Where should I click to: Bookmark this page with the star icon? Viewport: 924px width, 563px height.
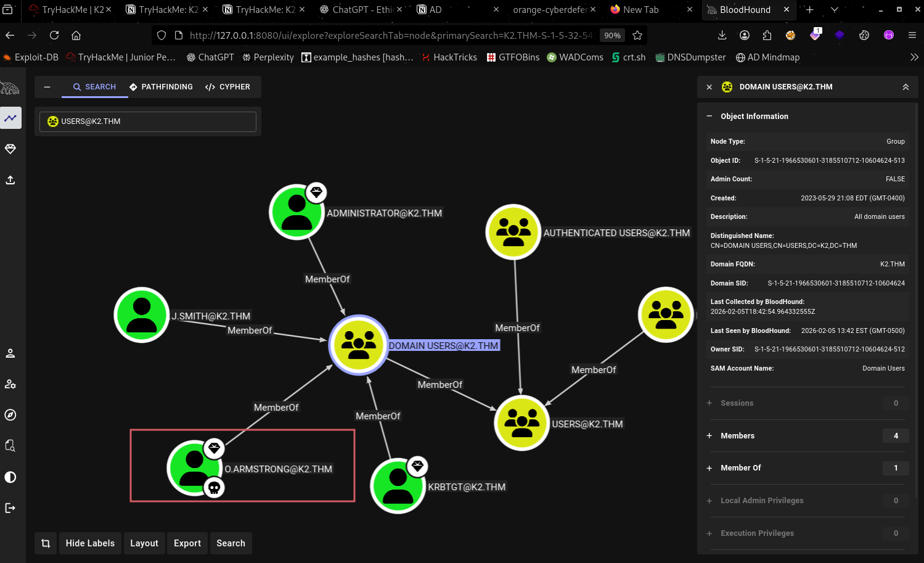[637, 36]
